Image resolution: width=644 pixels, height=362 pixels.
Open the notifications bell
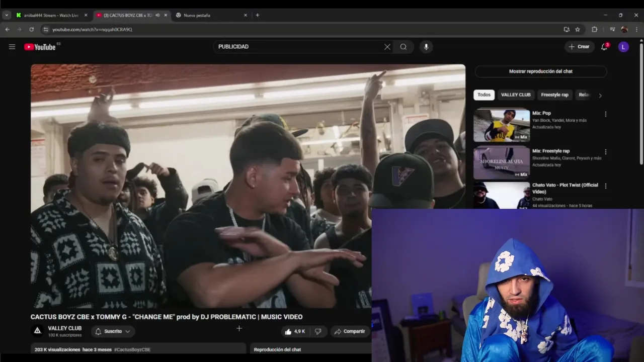pyautogui.click(x=604, y=47)
